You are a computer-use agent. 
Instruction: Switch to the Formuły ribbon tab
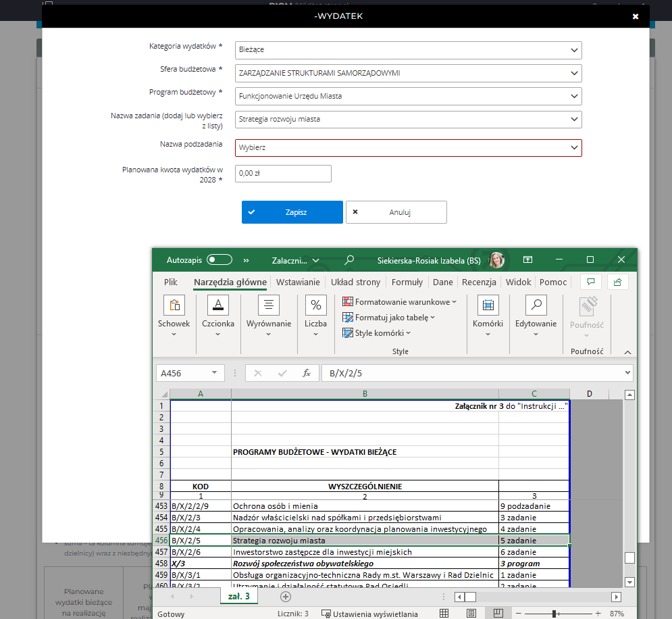[407, 282]
